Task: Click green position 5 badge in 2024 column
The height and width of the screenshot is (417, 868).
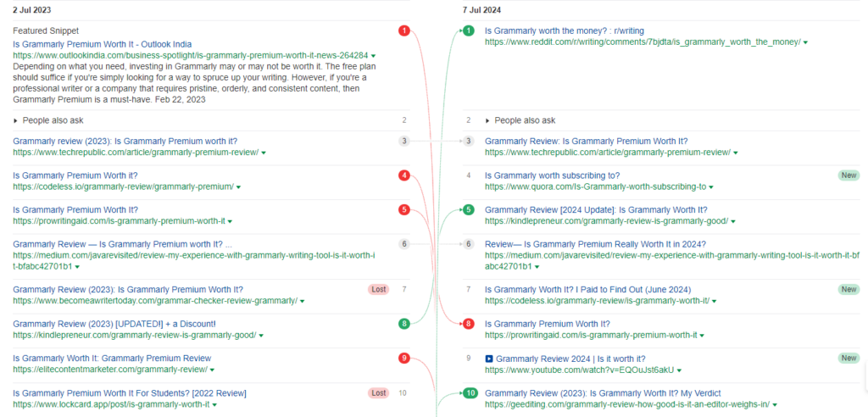Action: click(x=468, y=210)
